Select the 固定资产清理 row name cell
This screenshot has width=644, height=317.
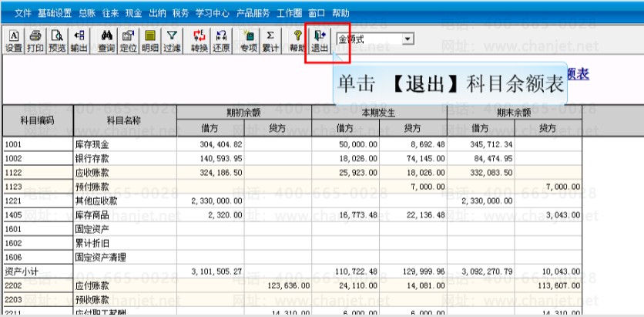tap(125, 258)
